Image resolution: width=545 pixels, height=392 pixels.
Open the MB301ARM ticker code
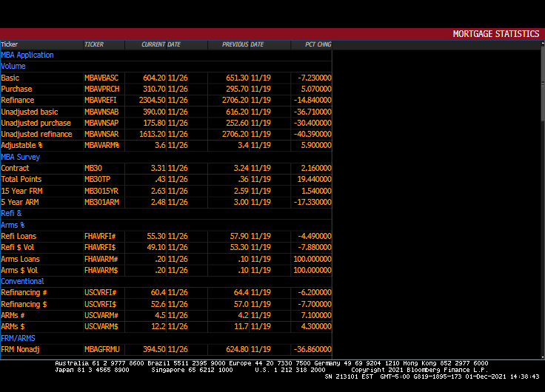coord(101,202)
